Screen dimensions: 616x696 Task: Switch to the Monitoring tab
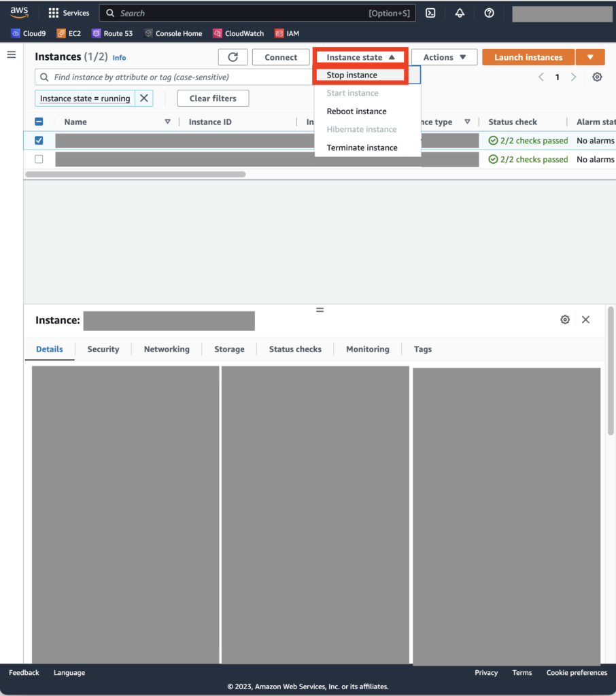pyautogui.click(x=368, y=349)
